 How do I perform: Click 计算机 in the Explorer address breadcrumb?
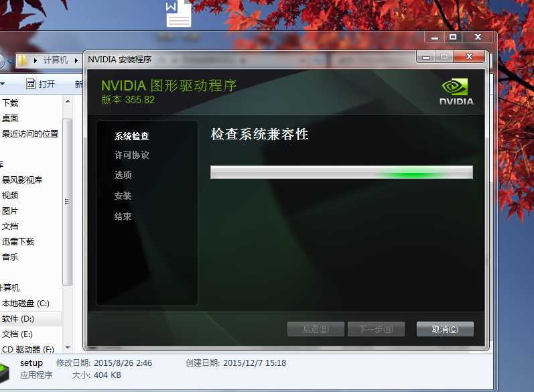(55, 60)
